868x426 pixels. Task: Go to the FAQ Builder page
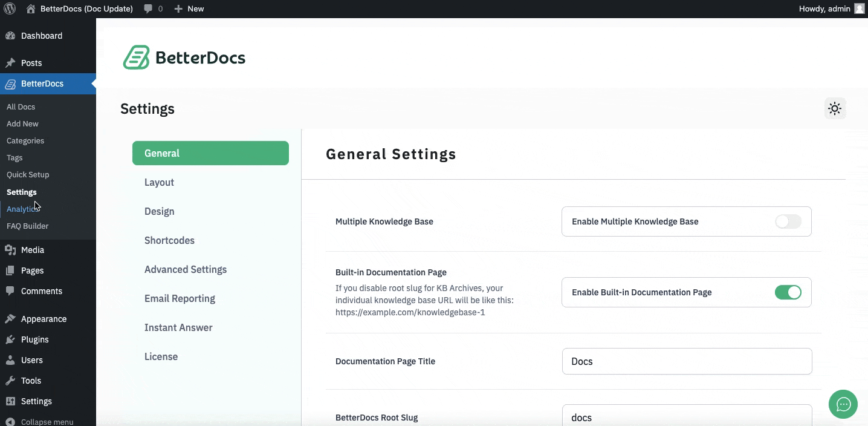27,226
